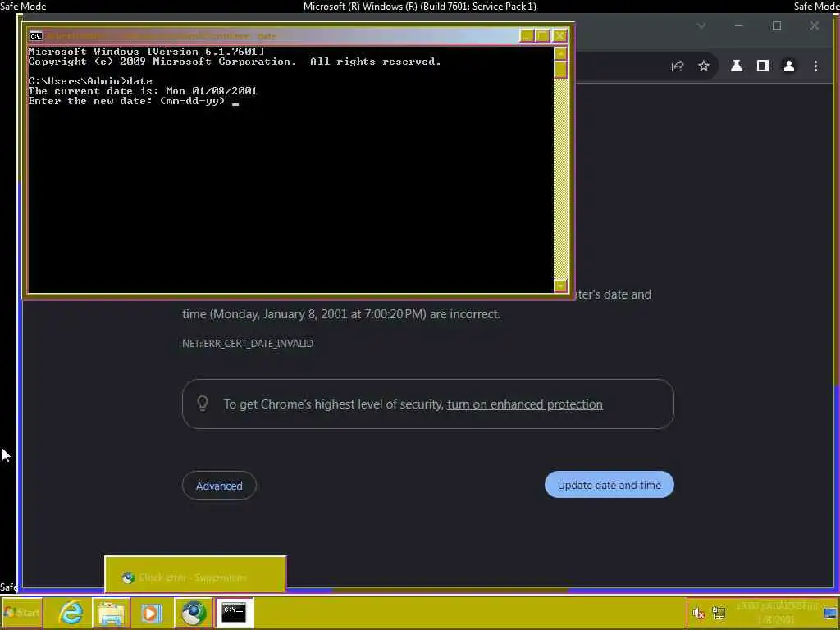This screenshot has height=630, width=840.
Task: Close the browser window
Action: click(x=815, y=25)
